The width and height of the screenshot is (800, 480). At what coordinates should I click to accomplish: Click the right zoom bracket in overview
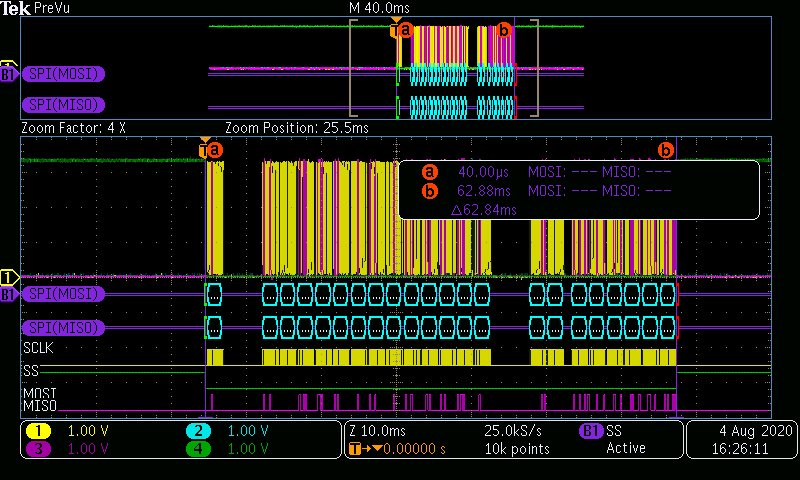tap(535, 68)
